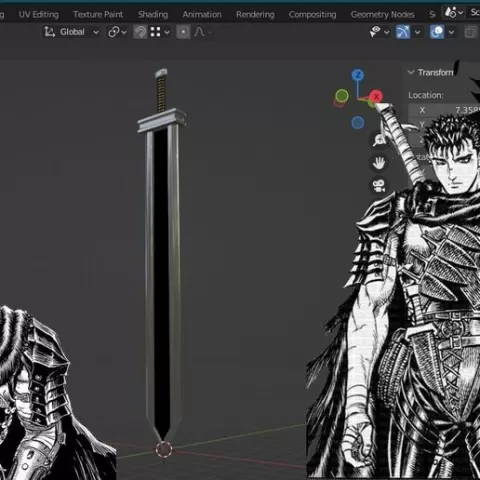Click the red X axis gizmo
This screenshot has height=480, width=480.
click(376, 96)
